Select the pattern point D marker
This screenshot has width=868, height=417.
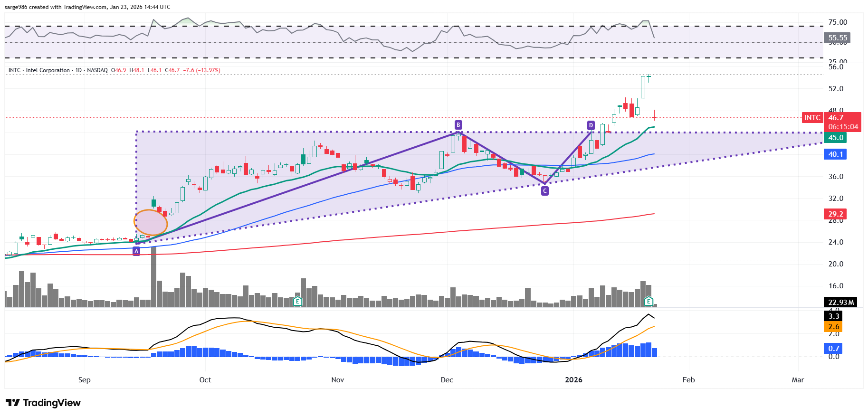coord(591,125)
